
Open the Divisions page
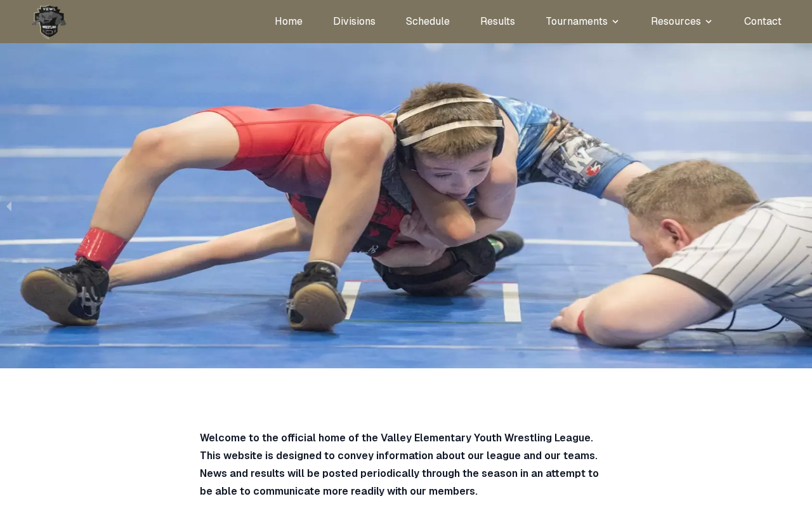(354, 22)
